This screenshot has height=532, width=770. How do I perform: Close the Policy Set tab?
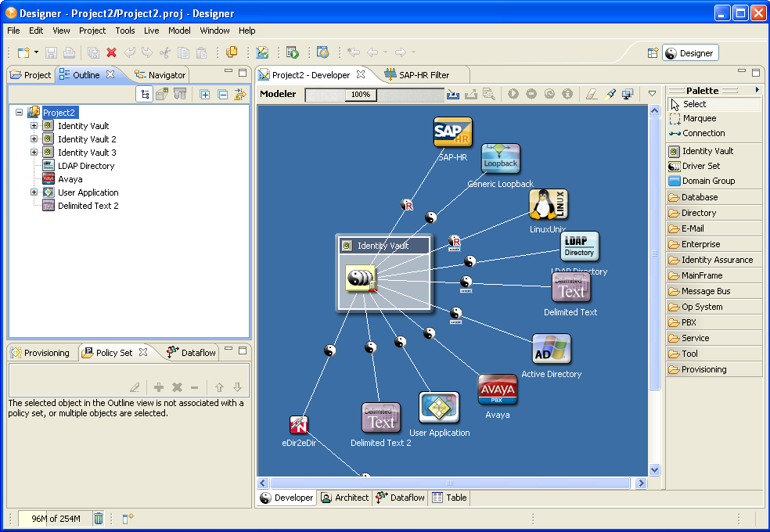143,352
